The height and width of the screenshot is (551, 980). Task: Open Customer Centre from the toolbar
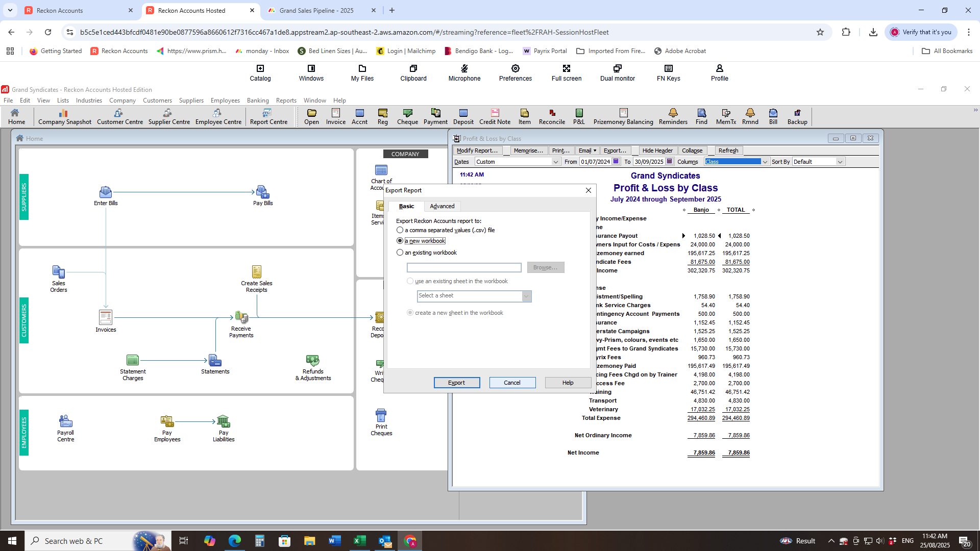click(119, 116)
